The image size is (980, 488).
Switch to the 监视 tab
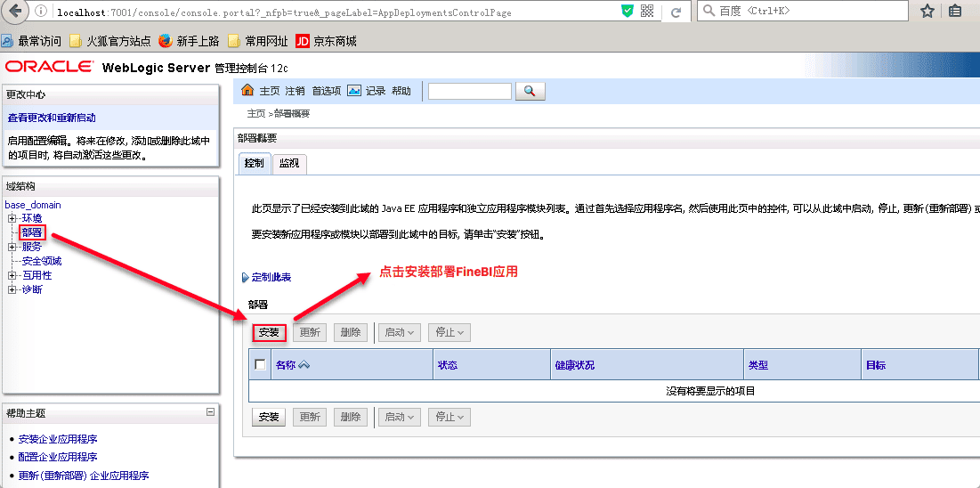[x=288, y=164]
